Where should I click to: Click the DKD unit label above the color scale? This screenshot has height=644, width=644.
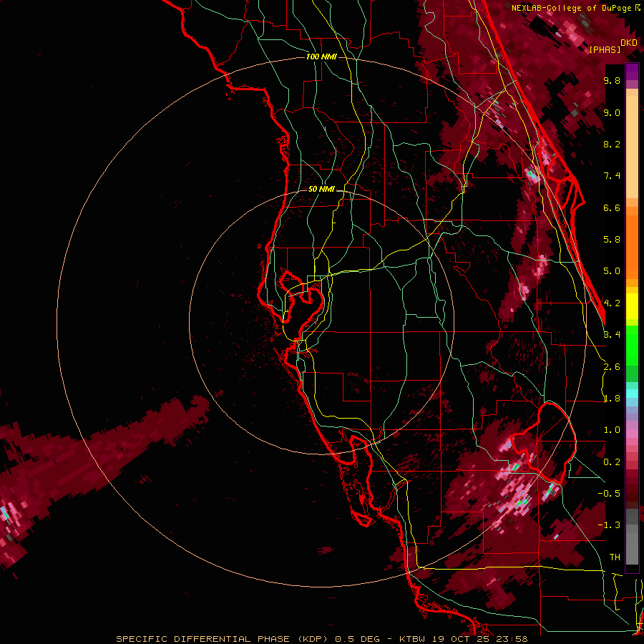tap(629, 42)
